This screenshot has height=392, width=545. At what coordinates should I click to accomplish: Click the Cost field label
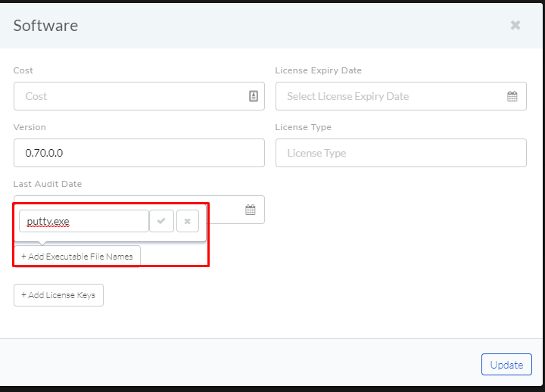23,70
